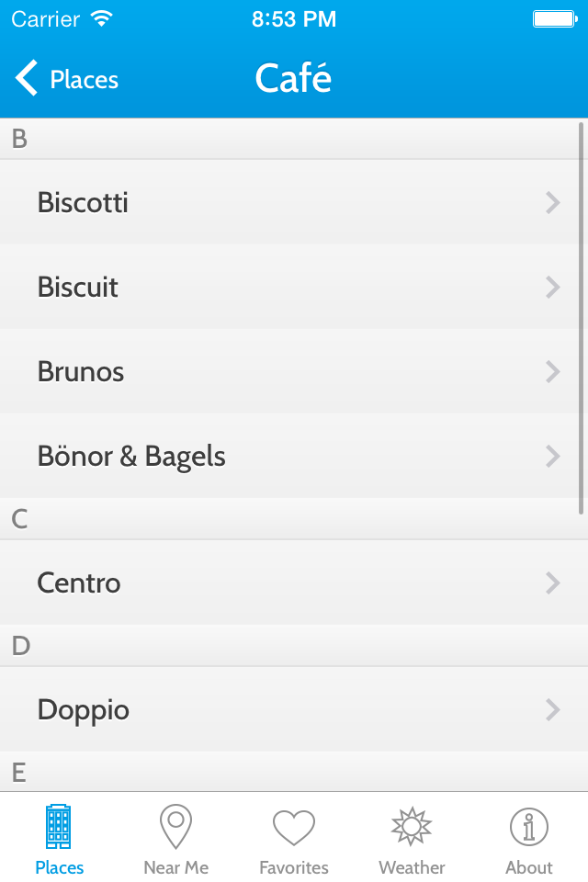The height and width of the screenshot is (882, 588).
Task: Expand Biscotti via its chevron
Action: [552, 202]
